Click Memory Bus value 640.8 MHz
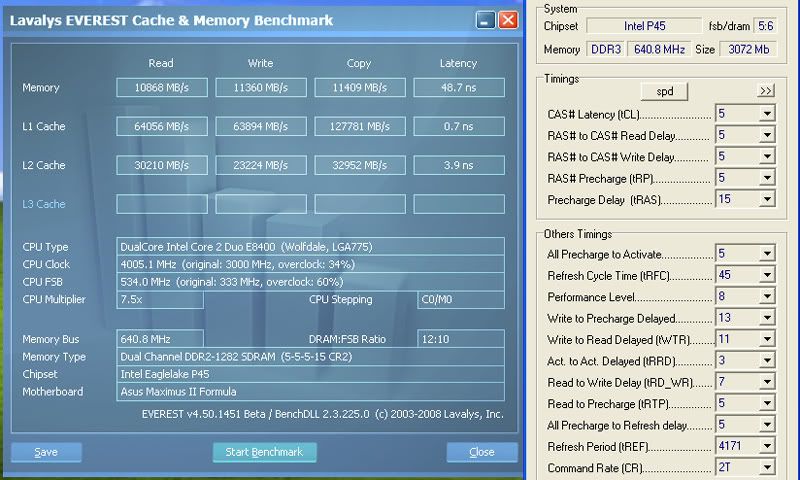 pos(160,339)
